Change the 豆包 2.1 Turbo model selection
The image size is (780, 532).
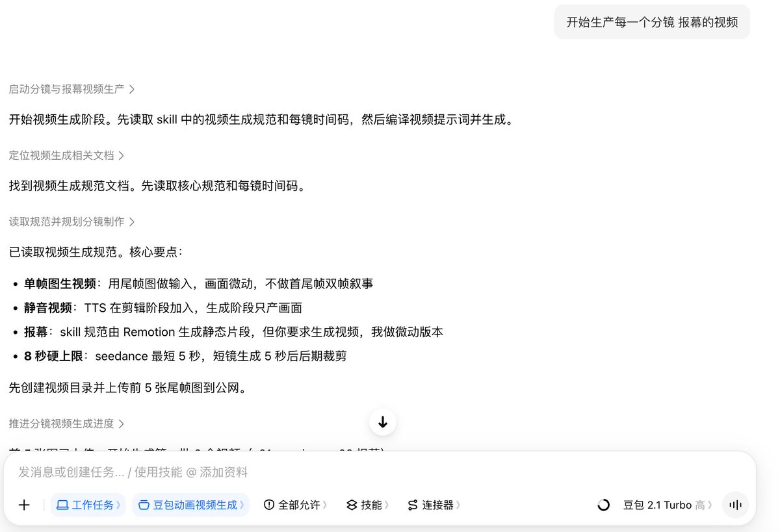(x=668, y=505)
